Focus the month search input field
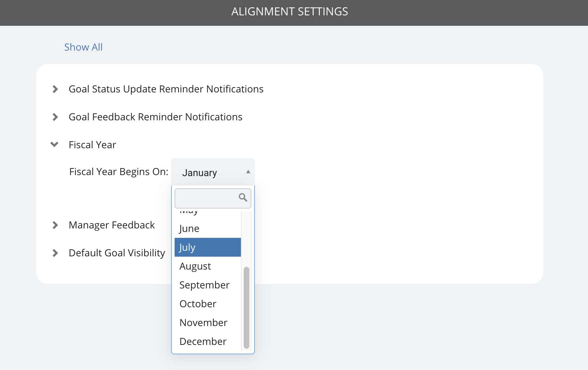The width and height of the screenshot is (588, 370). click(213, 198)
